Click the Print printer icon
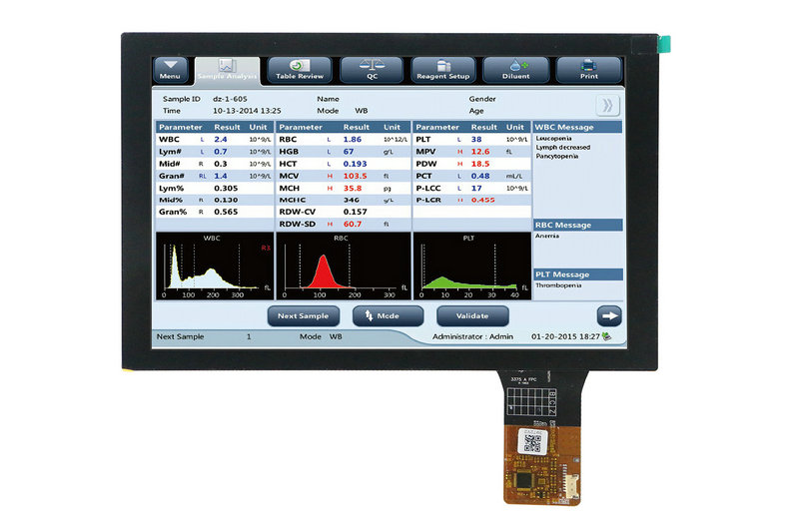799x532 pixels. 590,66
